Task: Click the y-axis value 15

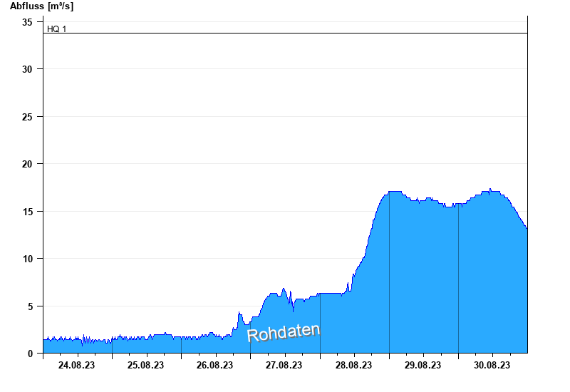Action: [x=27, y=212]
